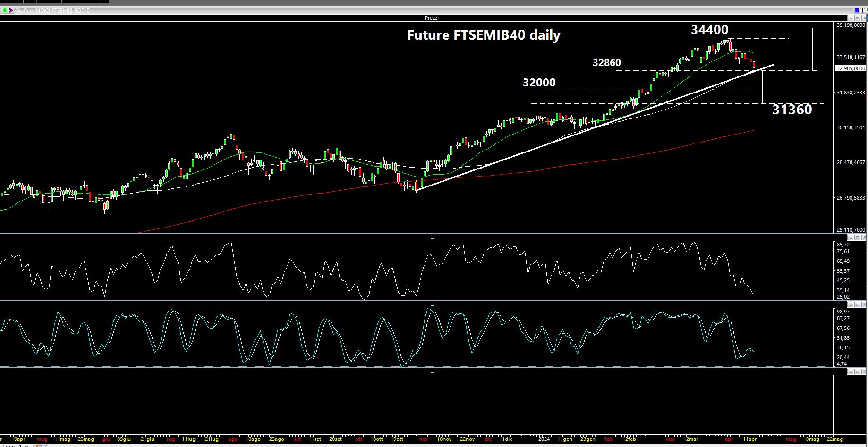Click the 23ago date label

click(x=276, y=439)
